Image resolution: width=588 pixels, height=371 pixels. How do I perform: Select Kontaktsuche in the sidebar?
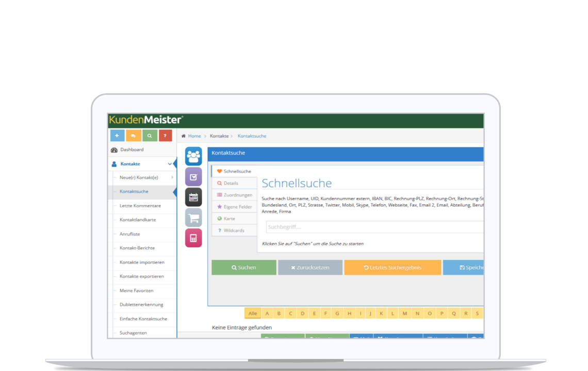142,192
